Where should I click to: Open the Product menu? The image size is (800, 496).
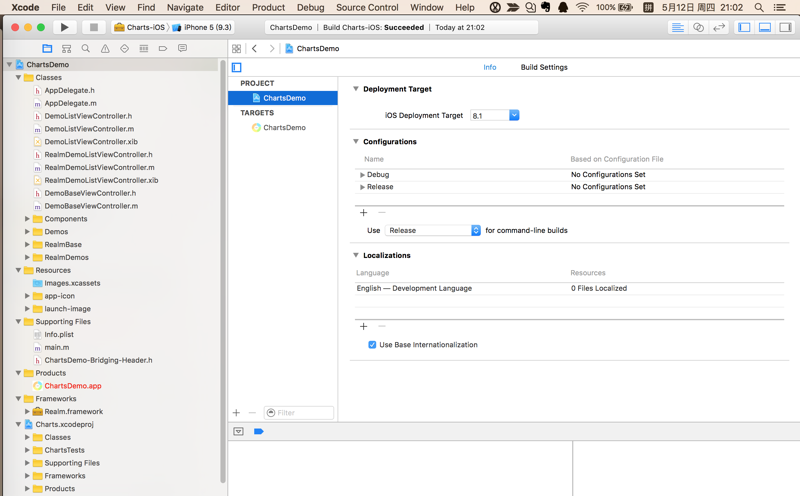tap(268, 7)
